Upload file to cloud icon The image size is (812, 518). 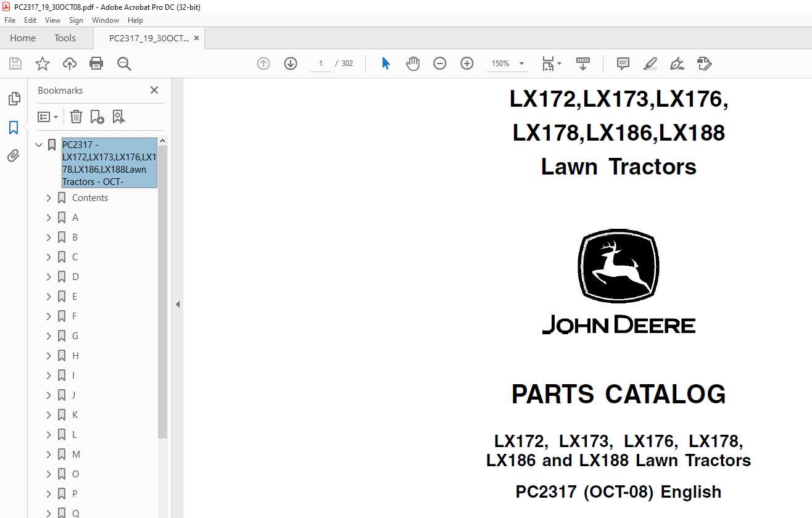pyautogui.click(x=70, y=64)
